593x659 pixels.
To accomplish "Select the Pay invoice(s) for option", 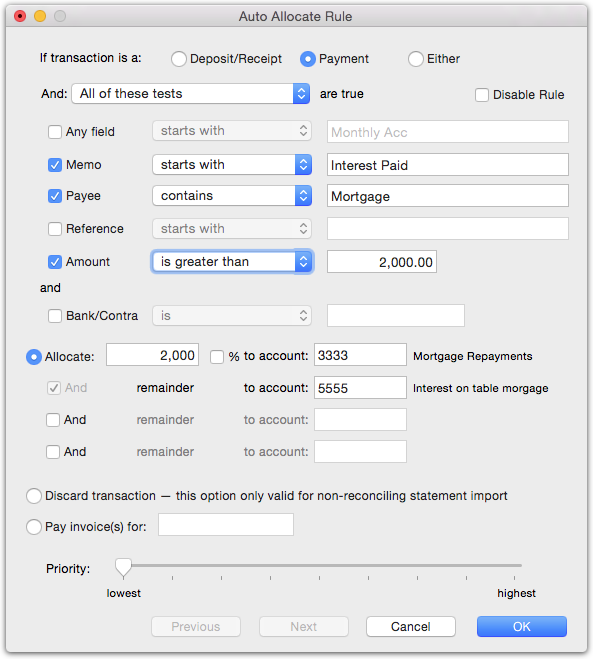I will point(34,527).
